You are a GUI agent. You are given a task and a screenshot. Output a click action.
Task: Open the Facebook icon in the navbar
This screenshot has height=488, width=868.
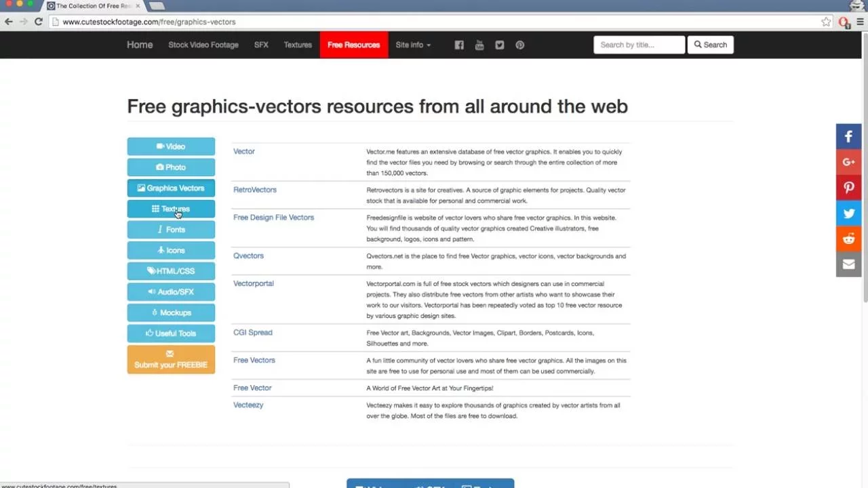(459, 45)
